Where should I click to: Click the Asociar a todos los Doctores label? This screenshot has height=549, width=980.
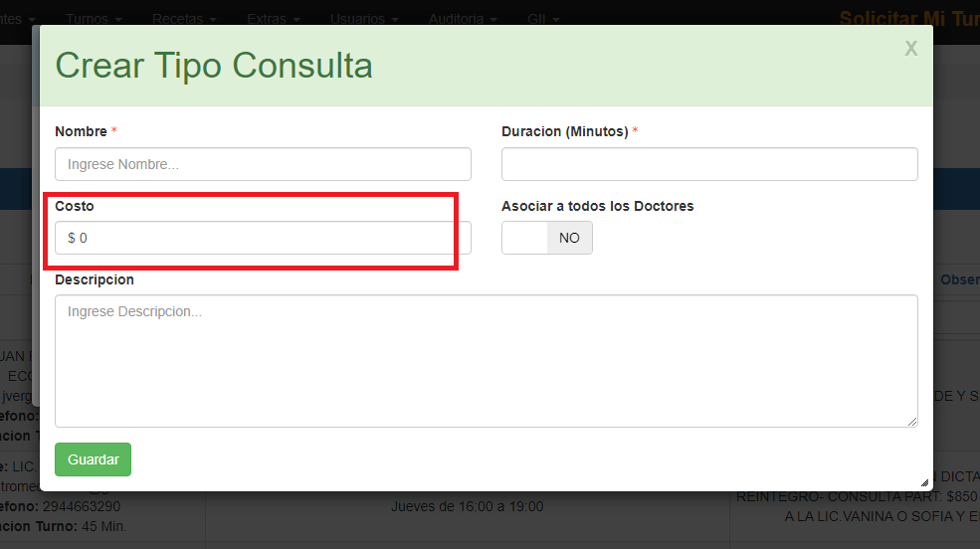point(597,206)
